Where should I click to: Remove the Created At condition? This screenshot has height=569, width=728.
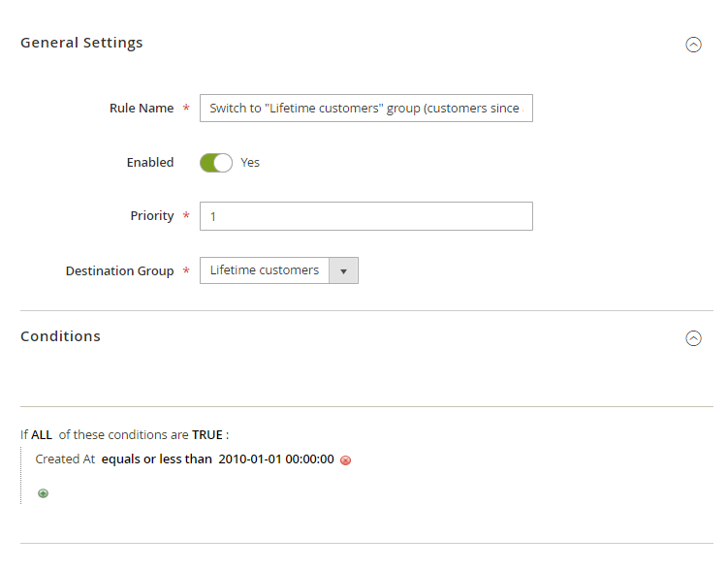click(346, 460)
